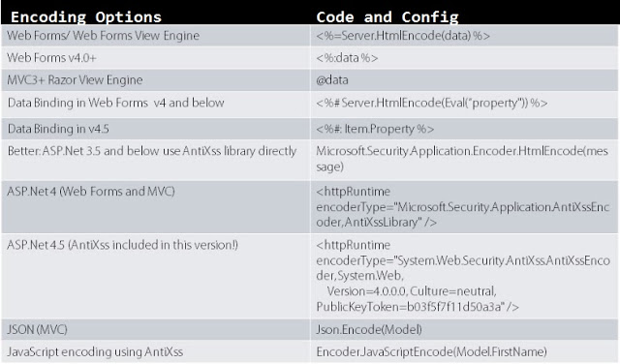Click the PublicKeyToken config text
620x364 pixels.
(418, 307)
